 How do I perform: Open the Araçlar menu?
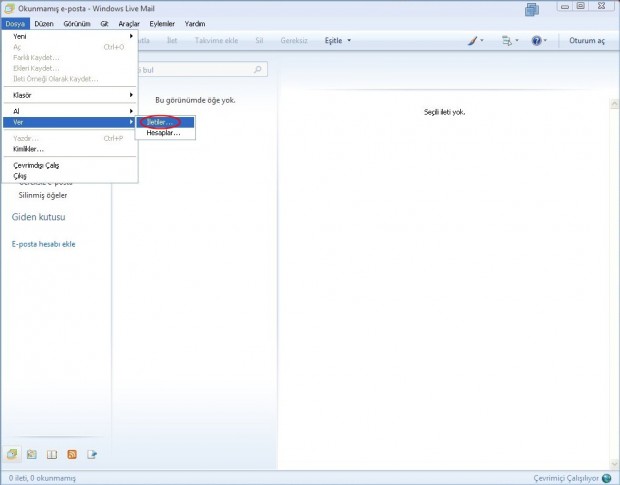tap(129, 24)
